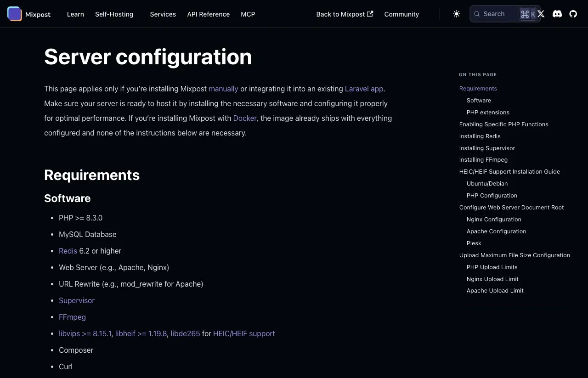Jump to Upload Maximum File Size Configuration
The height and width of the screenshot is (378, 588).
(514, 255)
